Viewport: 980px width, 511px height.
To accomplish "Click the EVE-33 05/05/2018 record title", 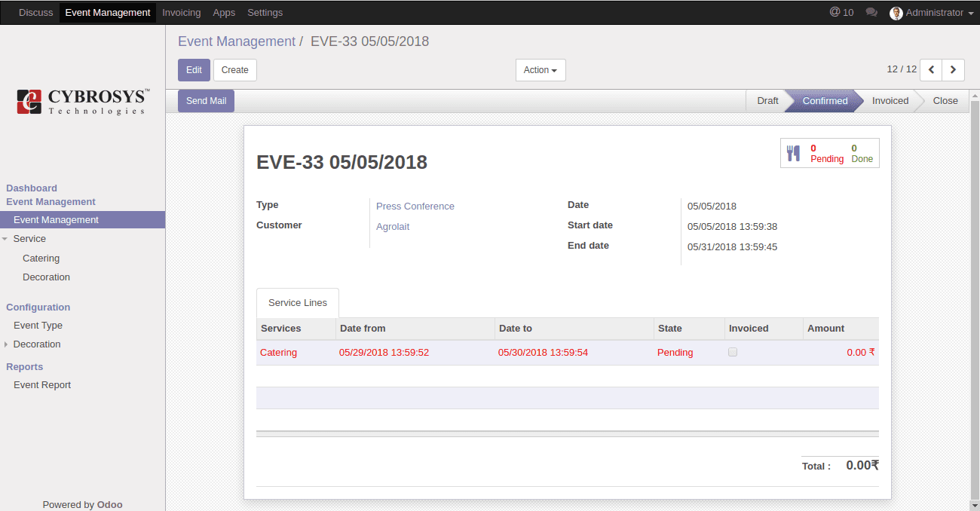I will coord(341,162).
